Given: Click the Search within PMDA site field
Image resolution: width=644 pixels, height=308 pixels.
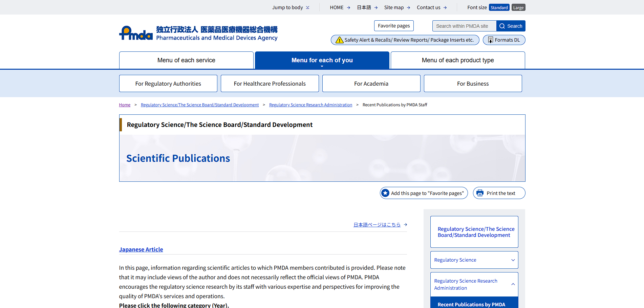Looking at the screenshot, I should pyautogui.click(x=464, y=26).
